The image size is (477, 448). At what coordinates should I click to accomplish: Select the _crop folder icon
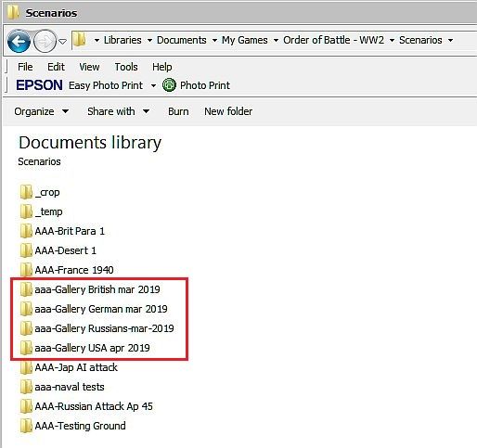(26, 192)
